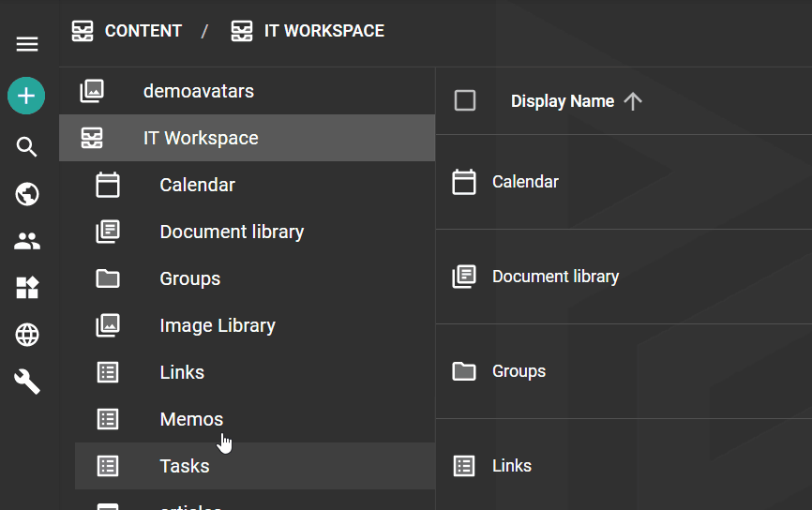This screenshot has width=812, height=510.
Task: Open setup via the wrench icon
Action: click(27, 382)
